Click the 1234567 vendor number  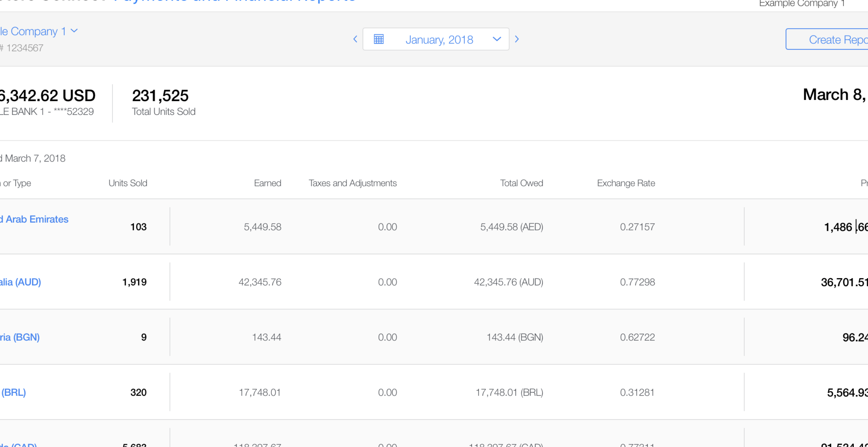(24, 48)
